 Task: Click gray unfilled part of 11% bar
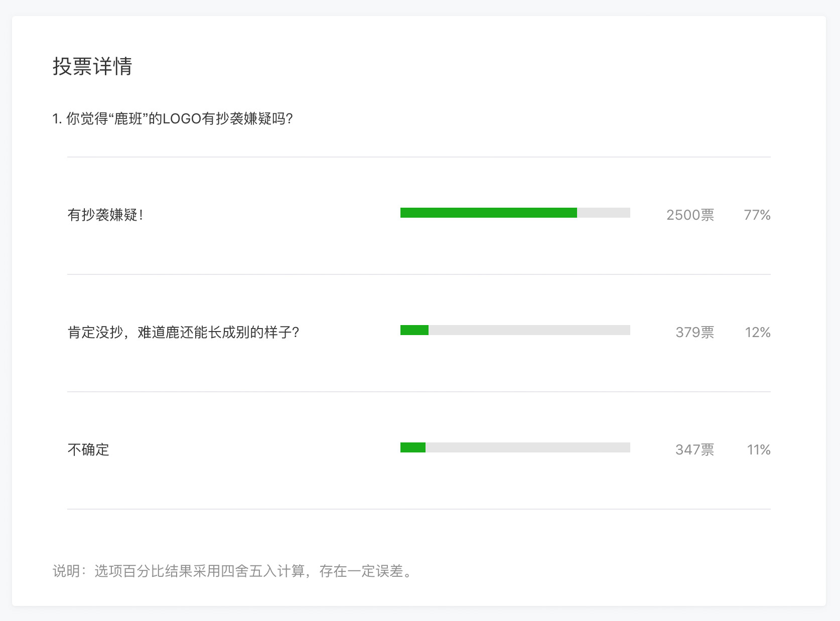pyautogui.click(x=527, y=447)
